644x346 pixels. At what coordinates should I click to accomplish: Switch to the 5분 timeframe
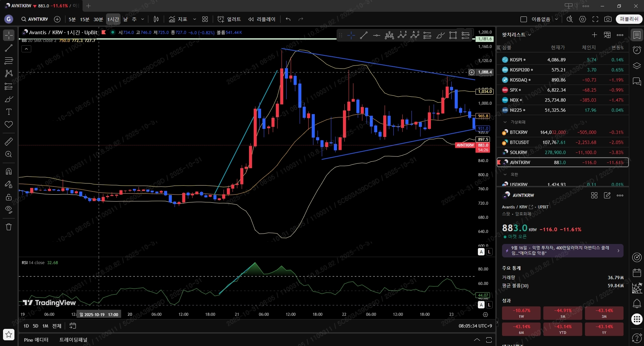click(72, 19)
